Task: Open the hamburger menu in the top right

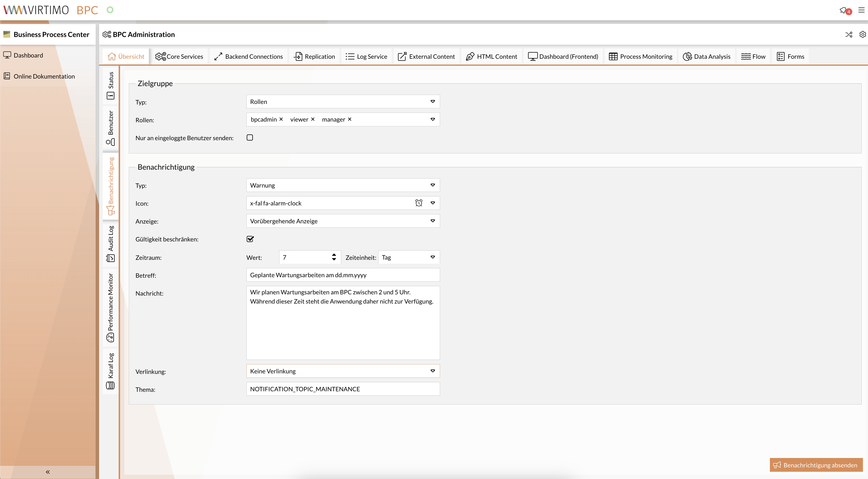Action: pos(861,10)
